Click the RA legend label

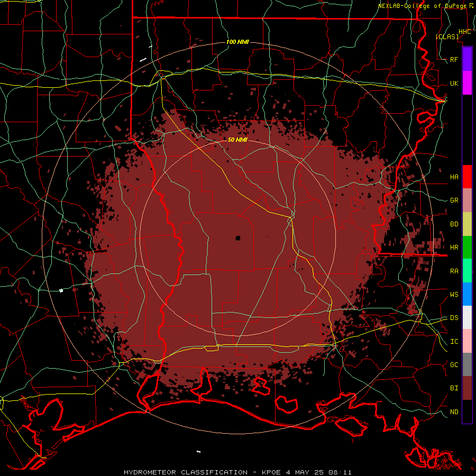tap(454, 271)
